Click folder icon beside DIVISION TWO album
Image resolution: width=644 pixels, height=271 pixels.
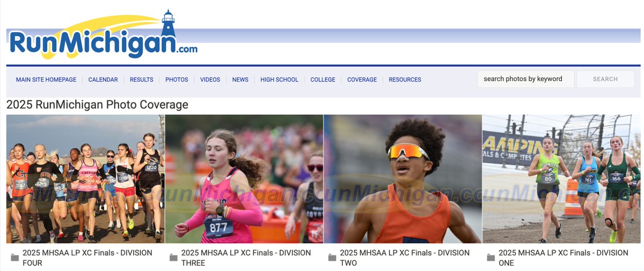(x=332, y=258)
